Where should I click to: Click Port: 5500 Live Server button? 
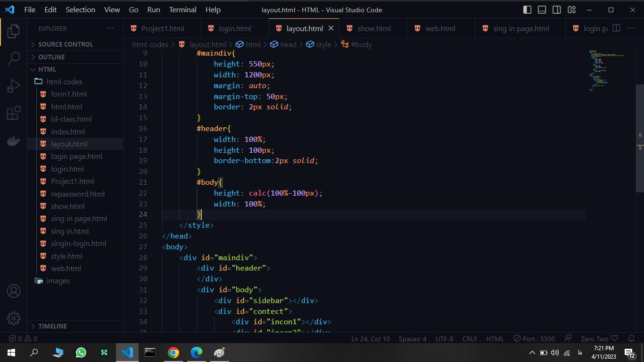[x=534, y=338]
